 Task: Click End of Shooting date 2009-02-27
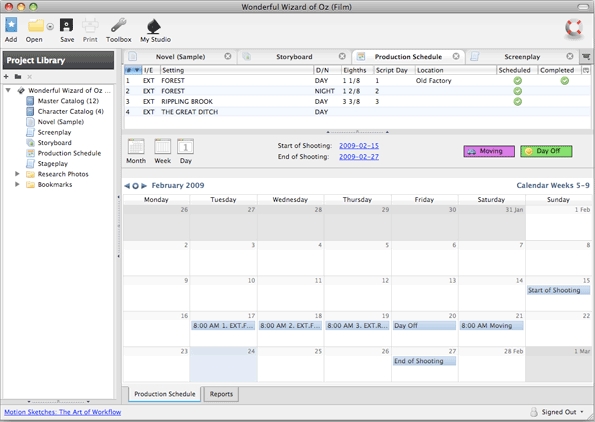(x=359, y=157)
